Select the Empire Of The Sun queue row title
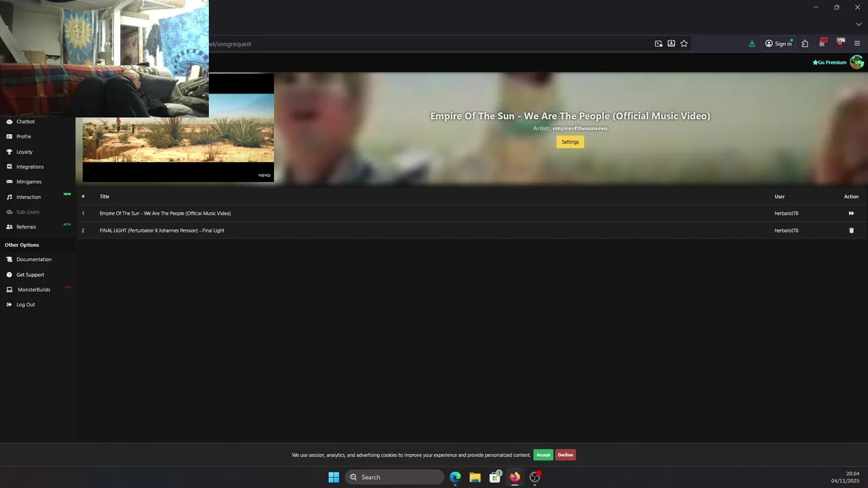Viewport: 868px width, 488px height. pos(165,213)
